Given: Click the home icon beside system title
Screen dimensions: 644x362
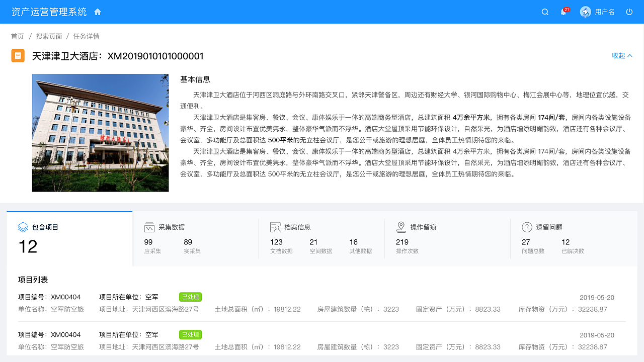Looking at the screenshot, I should (97, 11).
